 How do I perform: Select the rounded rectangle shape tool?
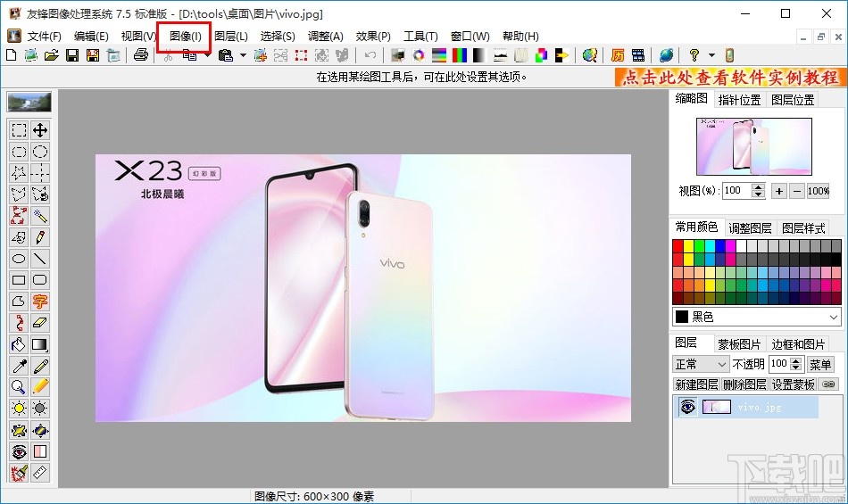pyautogui.click(x=40, y=280)
